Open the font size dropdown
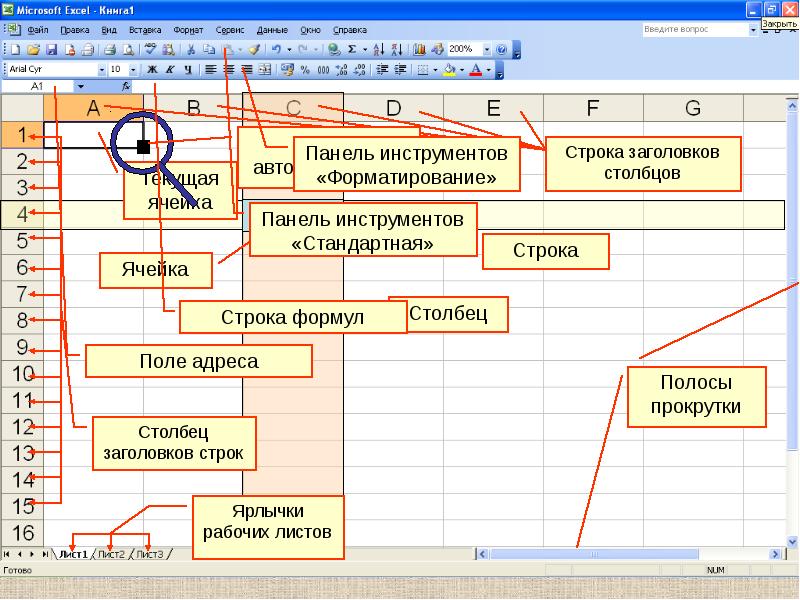Screen dimensions: 800x600 coord(133,69)
